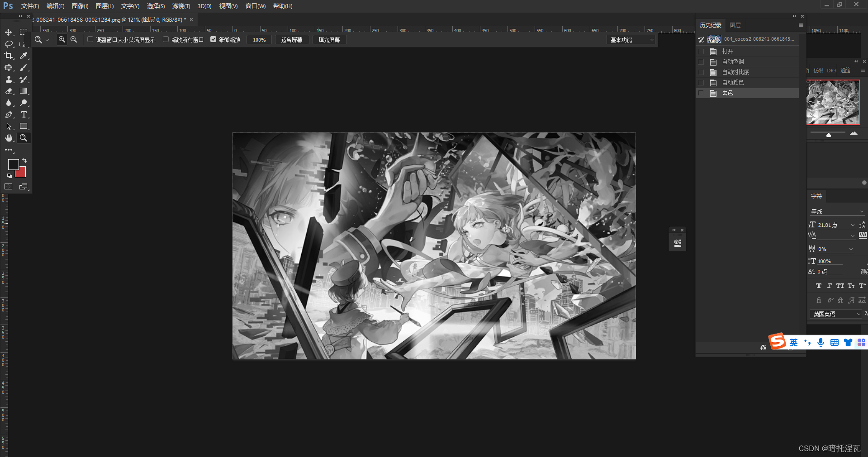Open the 21.81 点 font size dropdown

(853, 225)
